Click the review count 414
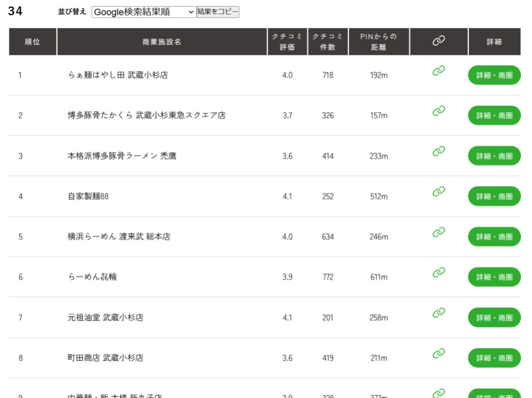Image resolution: width=532 pixels, height=398 pixels. (328, 156)
